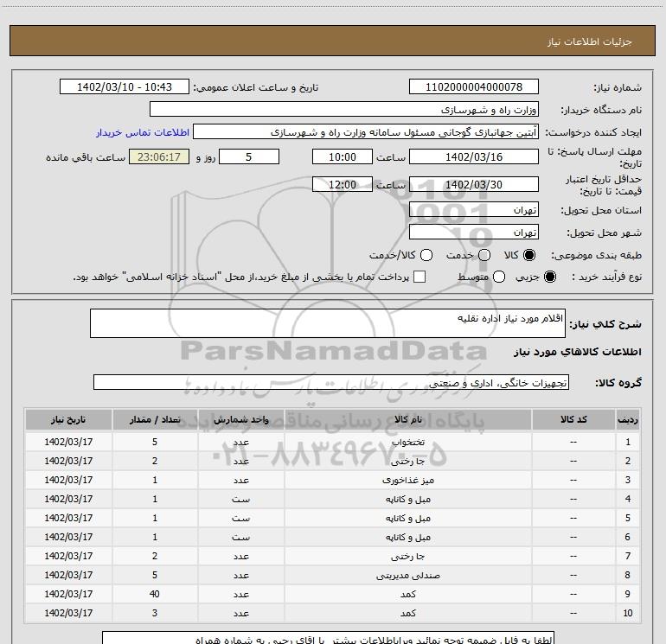
Task: Select the کالا/خدمت radio button
Action: 426,255
